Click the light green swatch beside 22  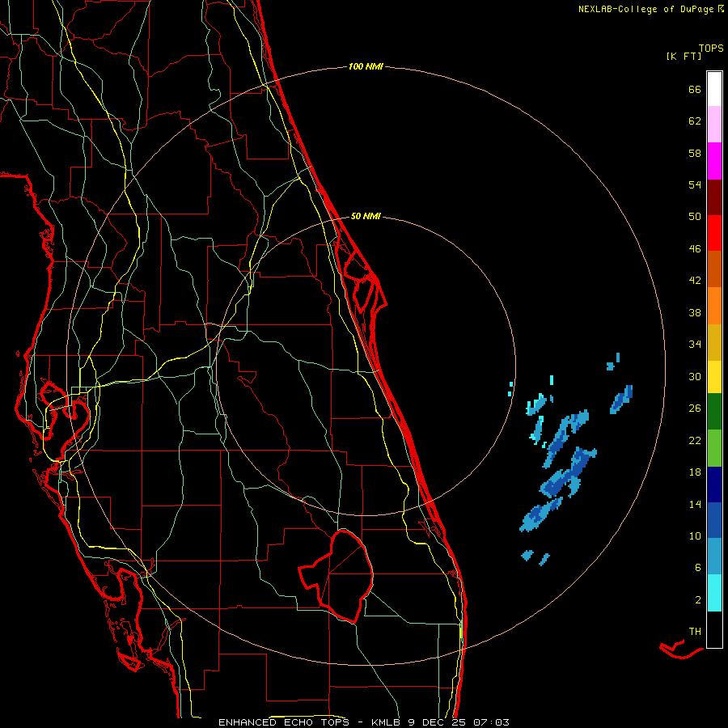pyautogui.click(x=714, y=448)
